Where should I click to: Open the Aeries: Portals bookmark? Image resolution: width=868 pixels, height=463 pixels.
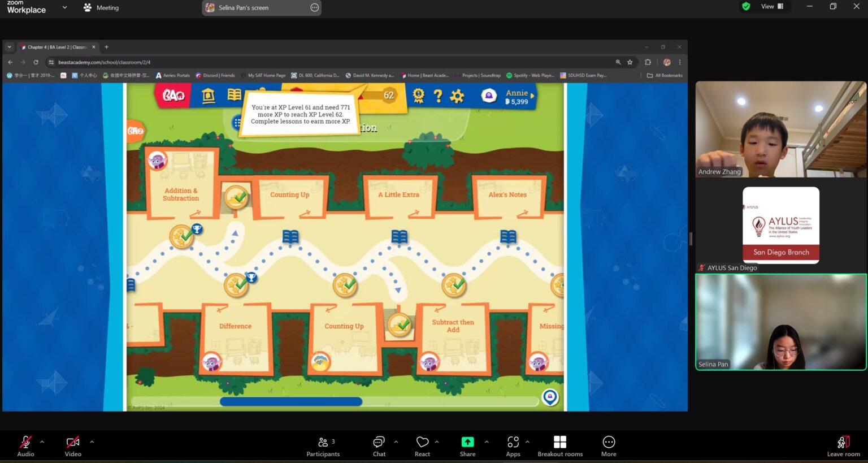coord(173,75)
